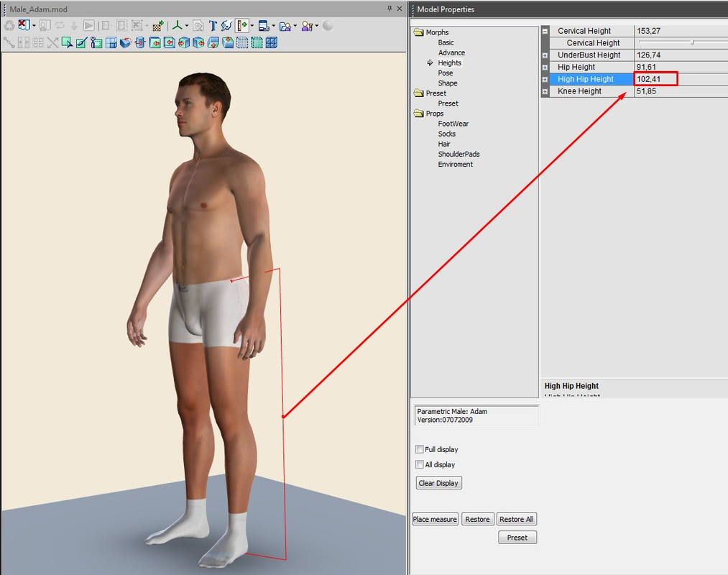Click the Restore All button
This screenshot has width=728, height=575.
[x=516, y=519]
